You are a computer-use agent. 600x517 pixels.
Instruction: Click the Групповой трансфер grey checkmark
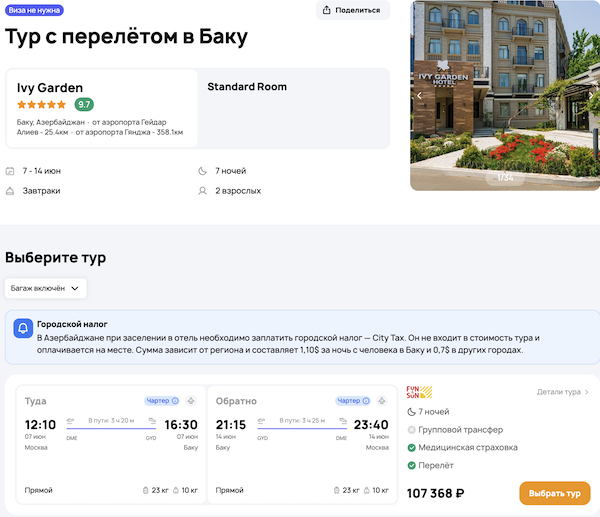pyautogui.click(x=411, y=429)
